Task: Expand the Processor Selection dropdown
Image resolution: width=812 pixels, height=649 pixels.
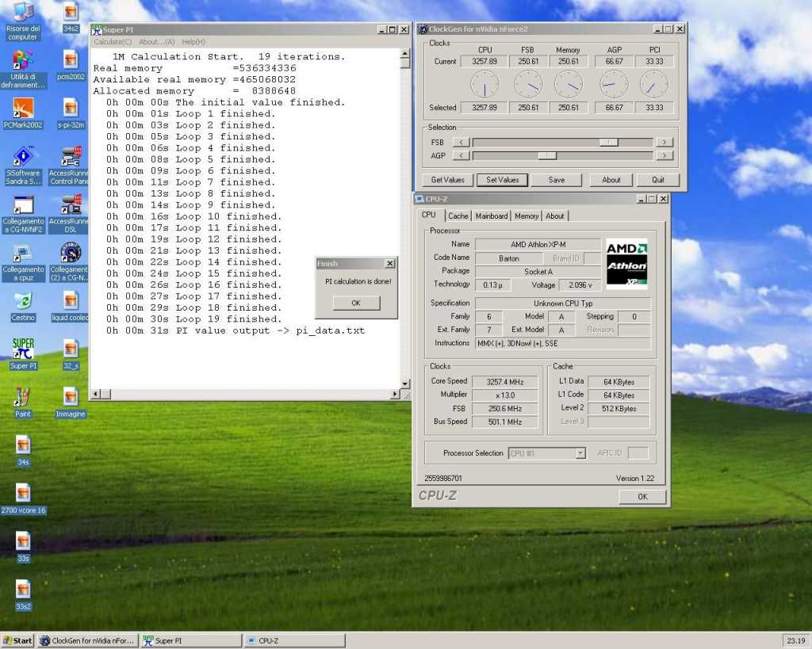Action: tap(580, 453)
